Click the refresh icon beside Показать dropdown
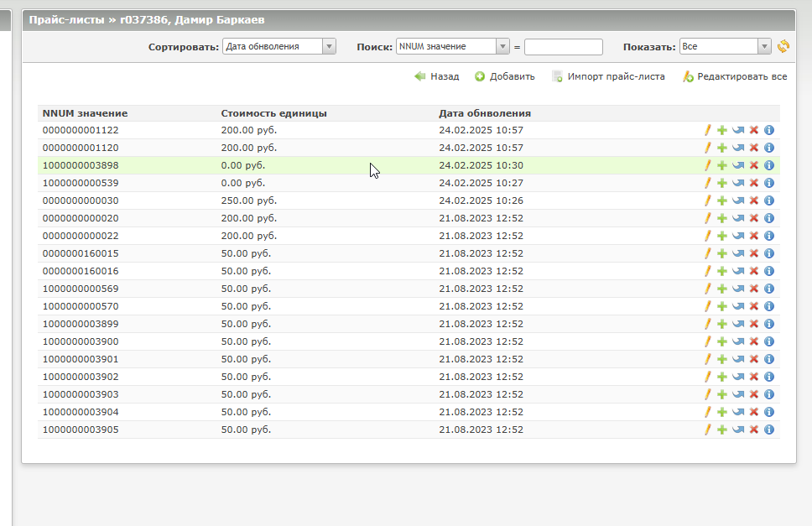This screenshot has width=812, height=526. coord(783,46)
